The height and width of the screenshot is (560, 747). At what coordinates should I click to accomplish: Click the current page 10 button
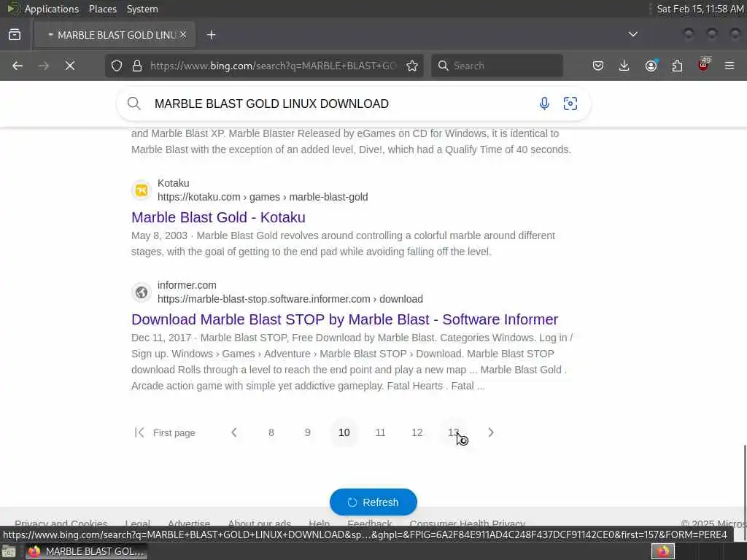344,432
